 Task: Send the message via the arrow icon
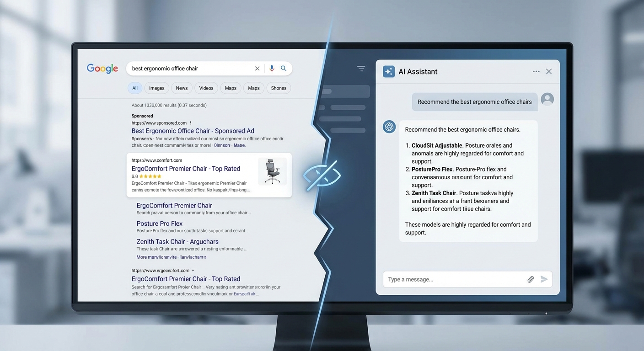(544, 279)
